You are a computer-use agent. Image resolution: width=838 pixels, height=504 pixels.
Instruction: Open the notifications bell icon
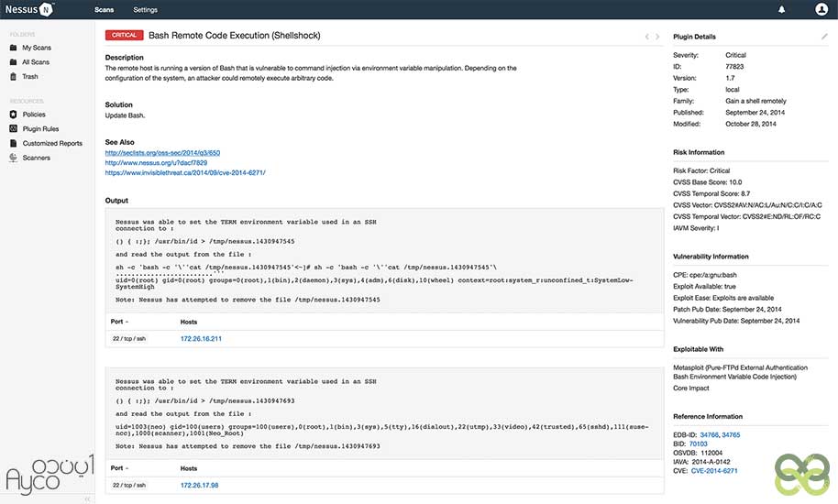point(782,9)
